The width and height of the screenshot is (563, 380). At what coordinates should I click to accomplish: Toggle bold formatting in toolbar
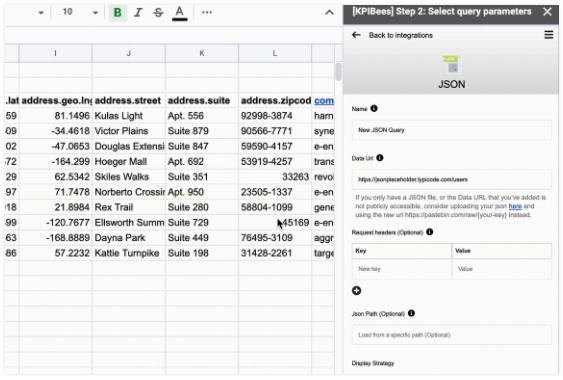coord(117,13)
